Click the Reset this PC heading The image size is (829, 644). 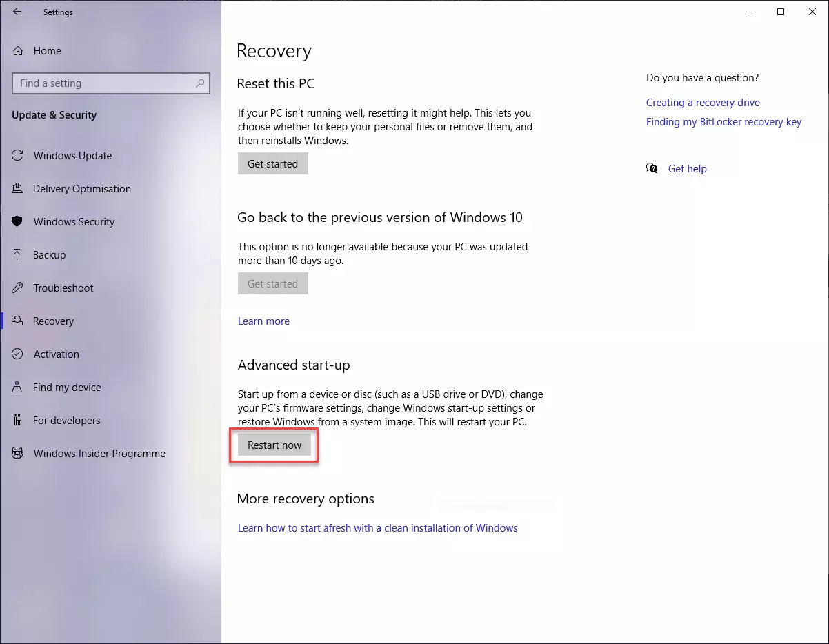point(276,84)
